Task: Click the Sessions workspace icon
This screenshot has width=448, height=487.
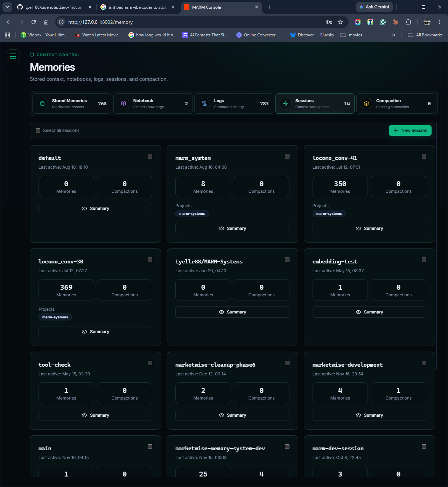Action: click(286, 104)
